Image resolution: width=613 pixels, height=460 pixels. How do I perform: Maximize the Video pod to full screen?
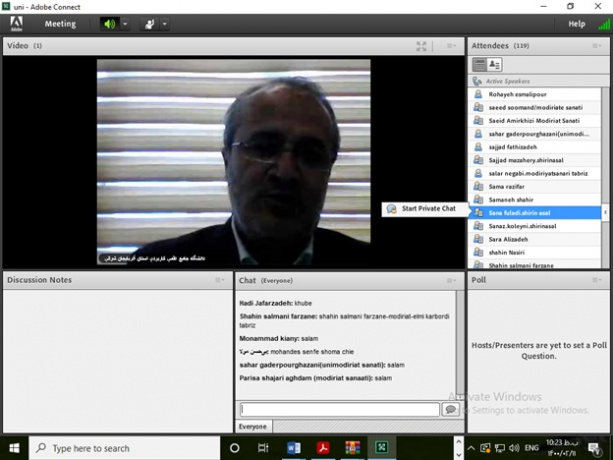422,46
